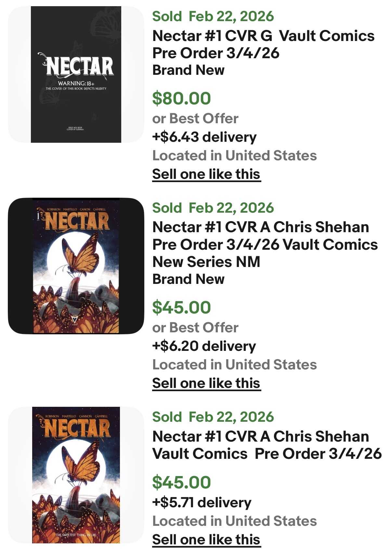Click "Located in United States" below +$6.43 delivery
Viewport: 392px width, 558px height.
pyautogui.click(x=234, y=156)
